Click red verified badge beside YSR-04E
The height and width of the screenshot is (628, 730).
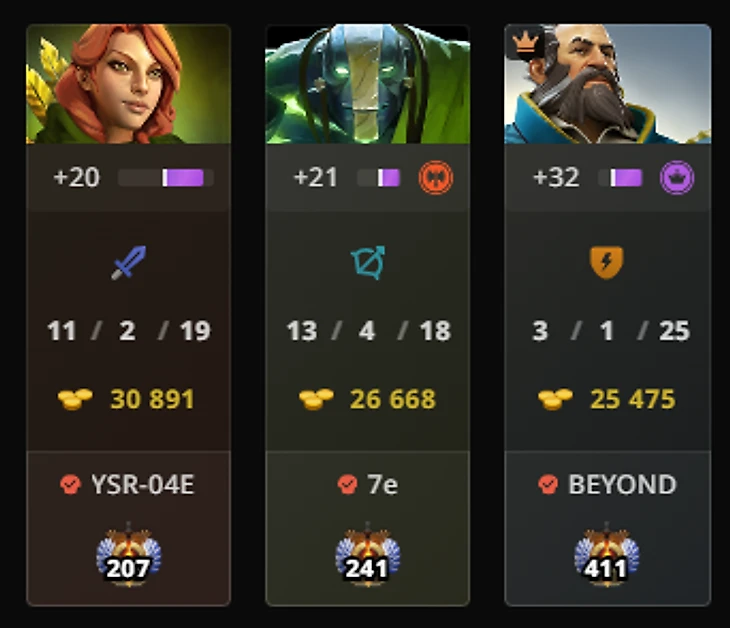tap(70, 485)
